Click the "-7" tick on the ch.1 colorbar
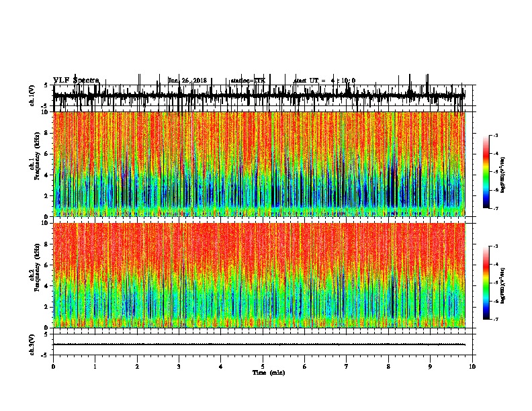The width and height of the screenshot is (532, 411). tap(495, 208)
